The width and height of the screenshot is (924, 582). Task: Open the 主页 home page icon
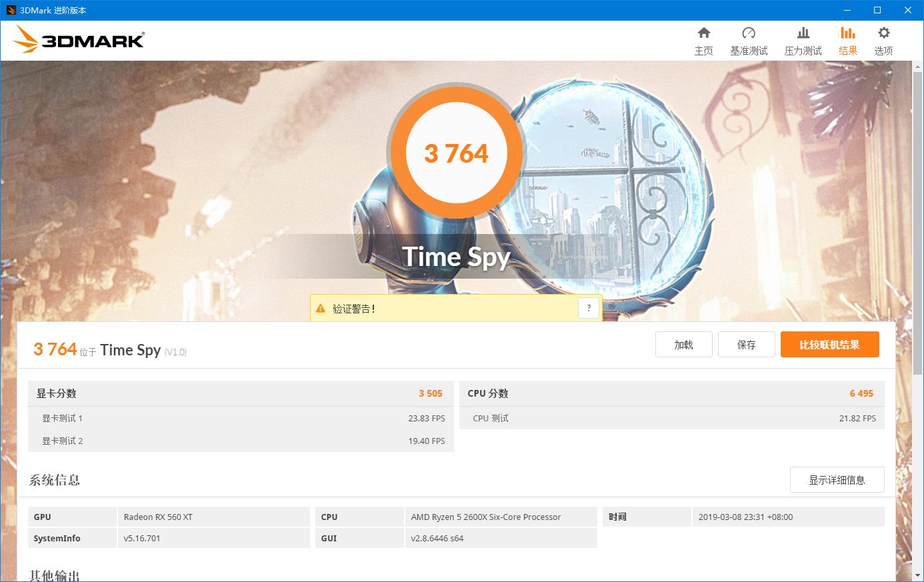coord(704,40)
